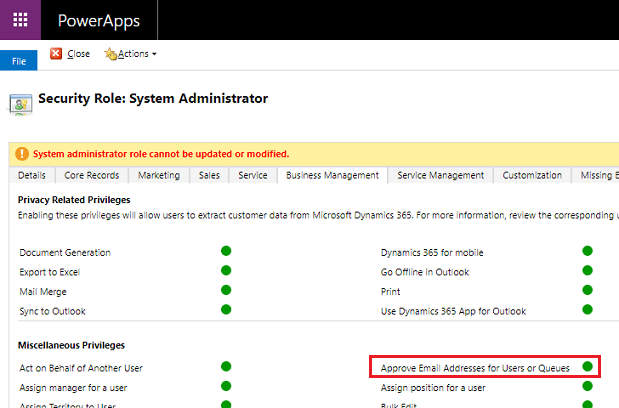
Task: Toggle Sync to Outlook privilege circle
Action: click(226, 309)
